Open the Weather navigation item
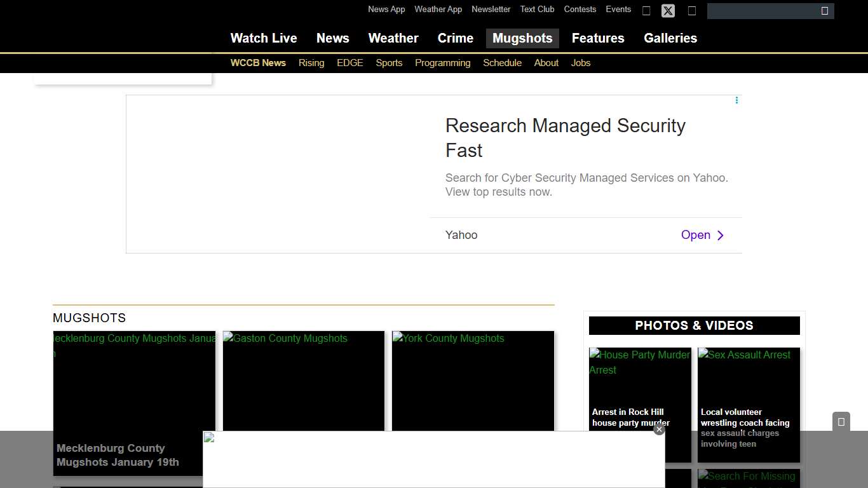The image size is (868, 488). (x=393, y=38)
